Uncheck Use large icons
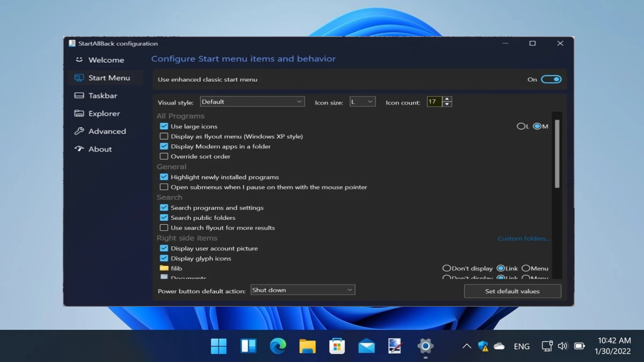Screen dimensions: 644x362 click(x=164, y=126)
